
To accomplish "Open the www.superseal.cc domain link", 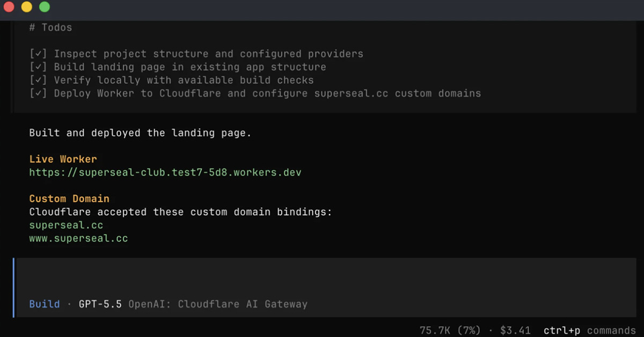I will (78, 238).
